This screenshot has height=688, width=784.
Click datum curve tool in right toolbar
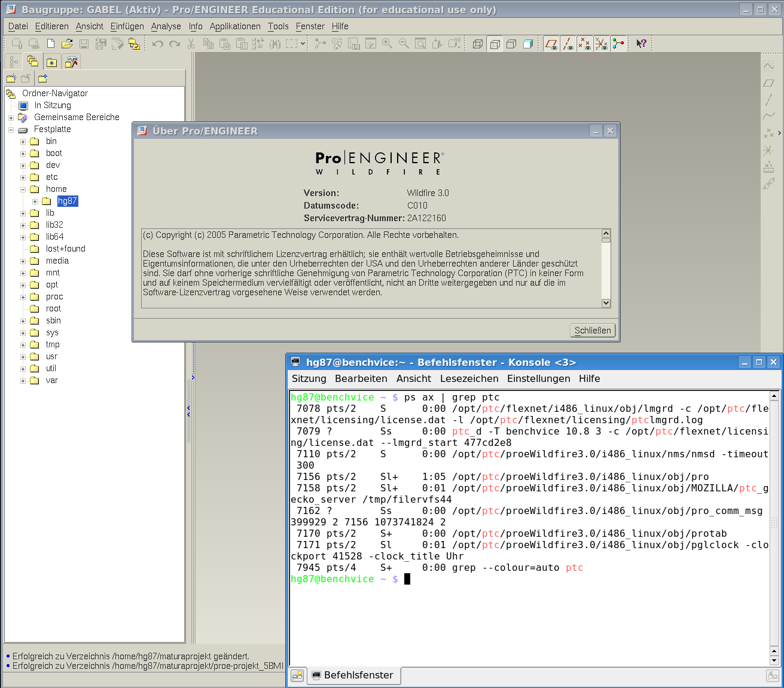click(x=769, y=116)
